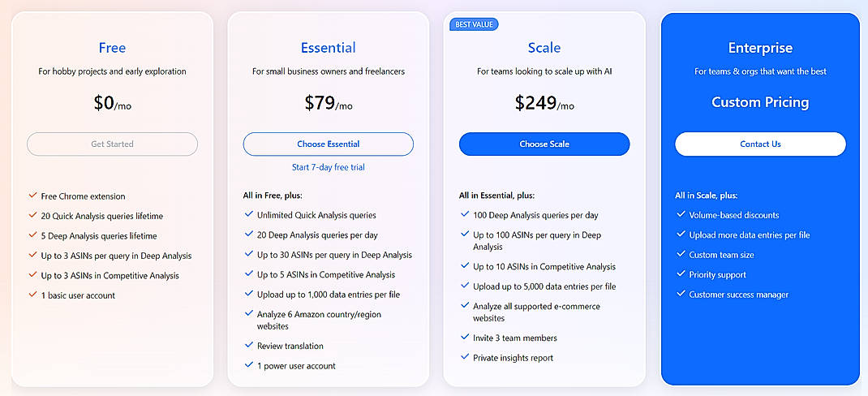The width and height of the screenshot is (868, 396).
Task: Click the Enterprise plan title
Action: point(760,48)
